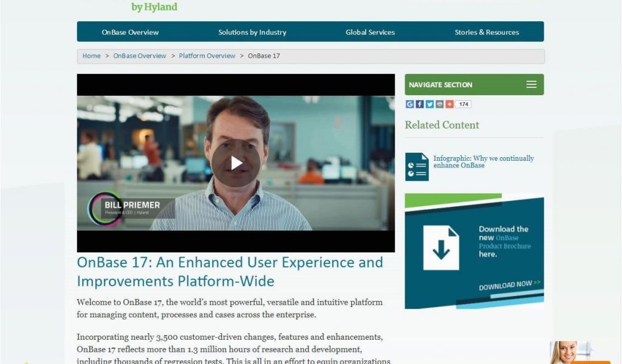Click the OnBase 17 article headline

click(230, 272)
